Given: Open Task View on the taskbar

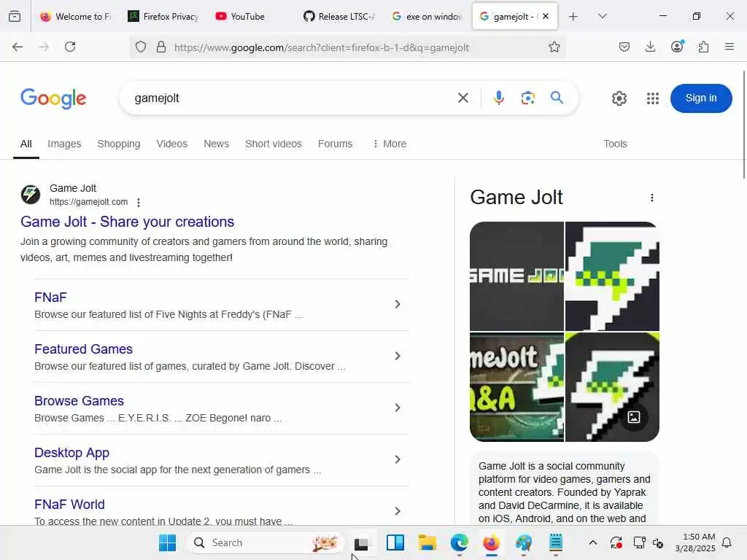Looking at the screenshot, I should tap(362, 542).
